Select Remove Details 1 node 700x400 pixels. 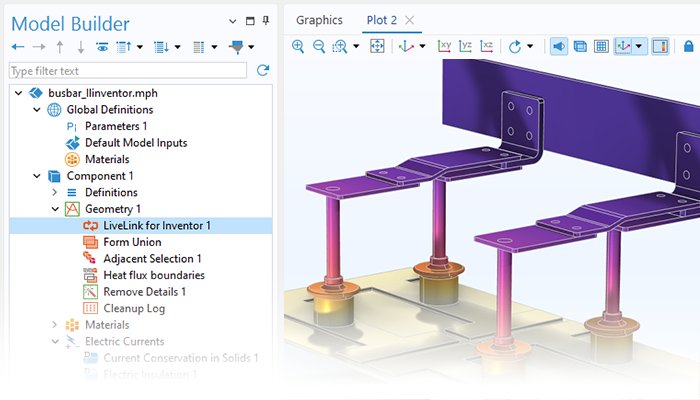tap(145, 292)
